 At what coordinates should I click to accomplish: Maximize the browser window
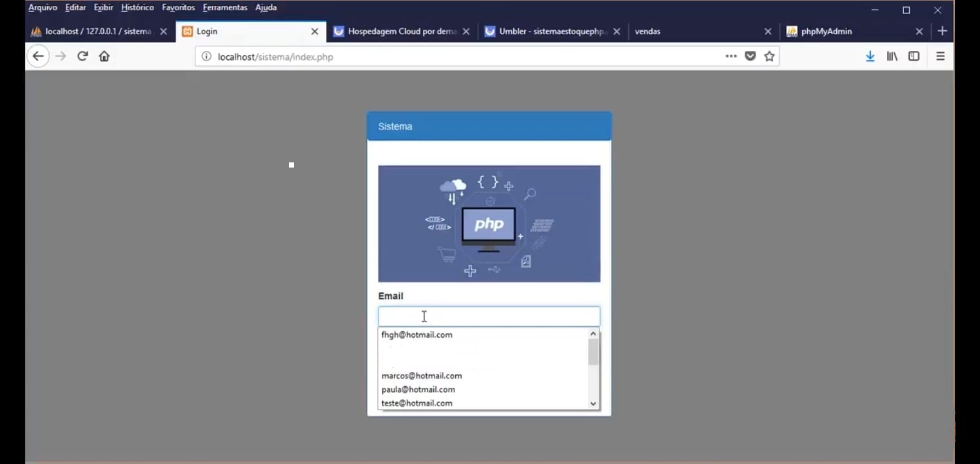point(906,10)
